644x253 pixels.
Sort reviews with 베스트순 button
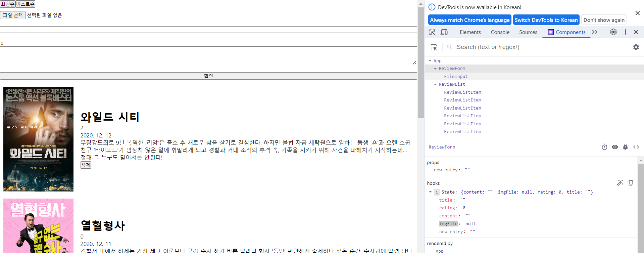pyautogui.click(x=25, y=4)
